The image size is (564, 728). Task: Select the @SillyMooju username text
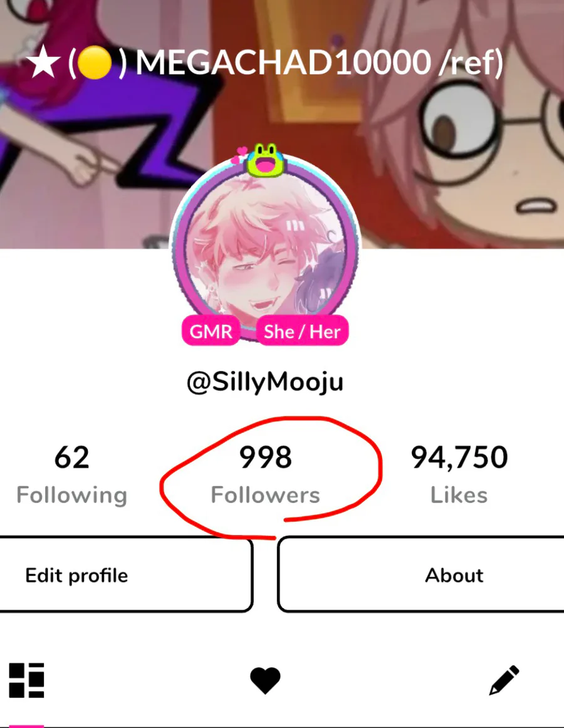265,382
